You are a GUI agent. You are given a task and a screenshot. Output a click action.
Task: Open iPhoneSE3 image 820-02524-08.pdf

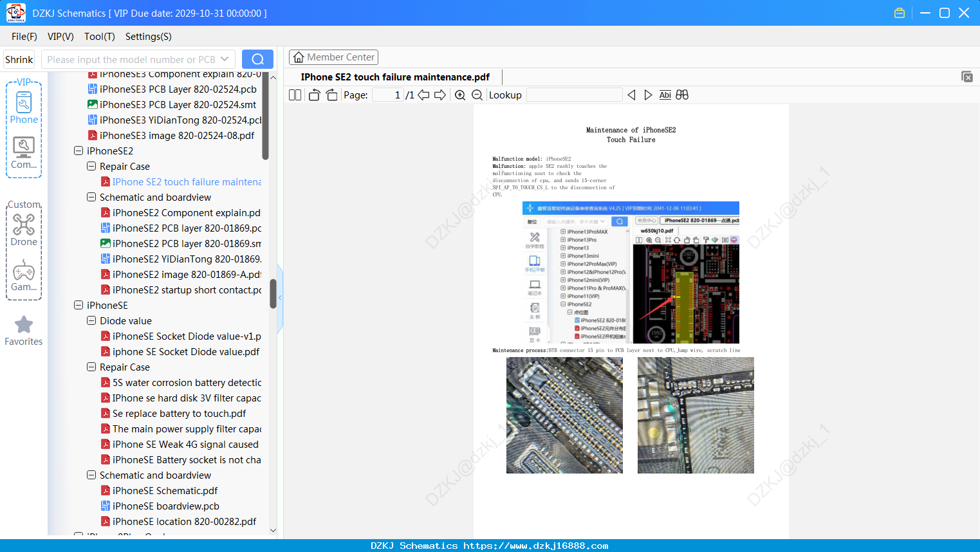point(171,136)
